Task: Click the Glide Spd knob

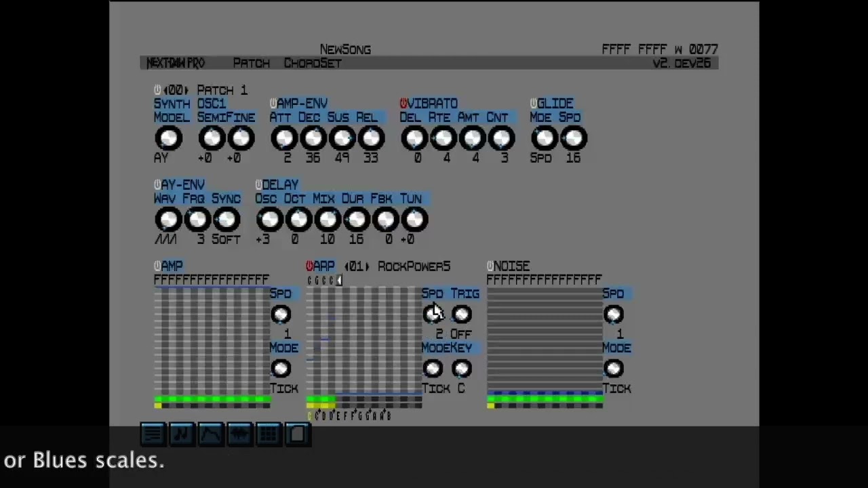Action: pos(574,138)
